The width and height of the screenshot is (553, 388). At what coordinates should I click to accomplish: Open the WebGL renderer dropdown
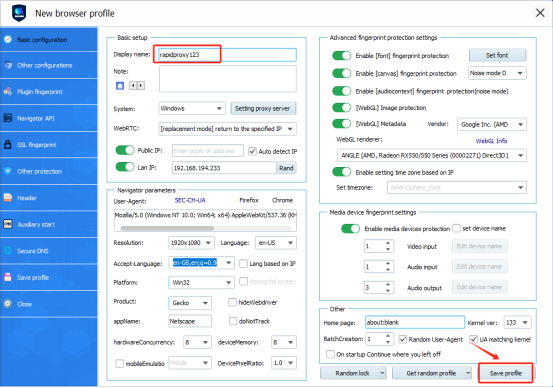click(x=432, y=156)
